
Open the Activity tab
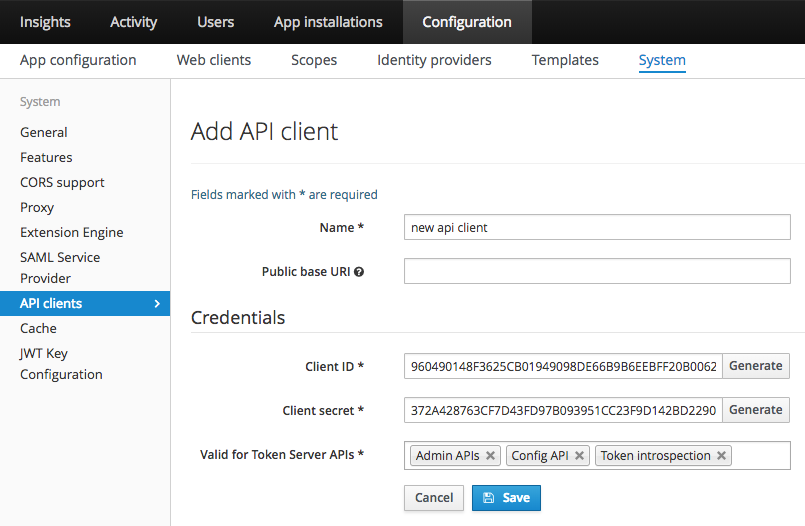click(133, 22)
